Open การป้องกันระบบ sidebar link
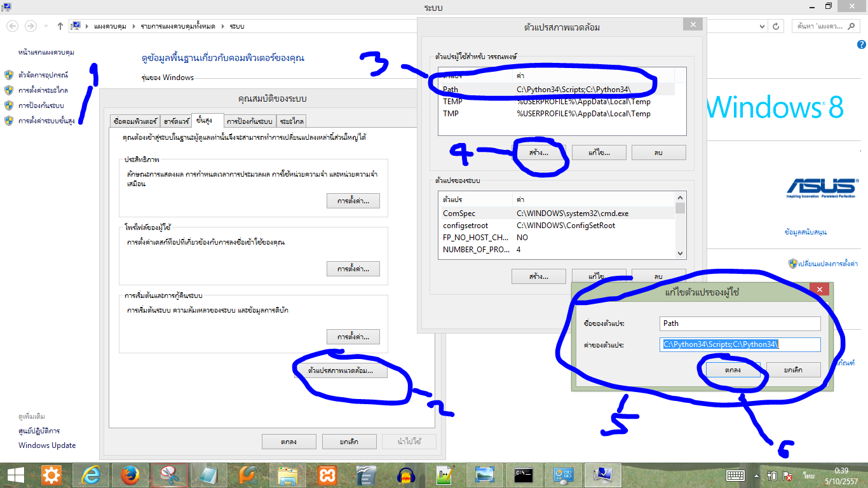 tap(41, 105)
